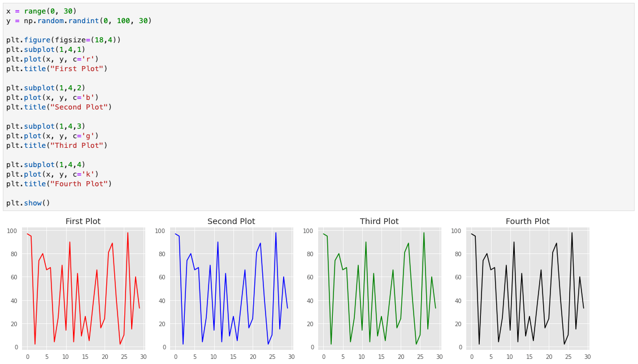Select the black line chart in Fourth Plot
Viewport: 638px width, 364px height.
(527, 288)
